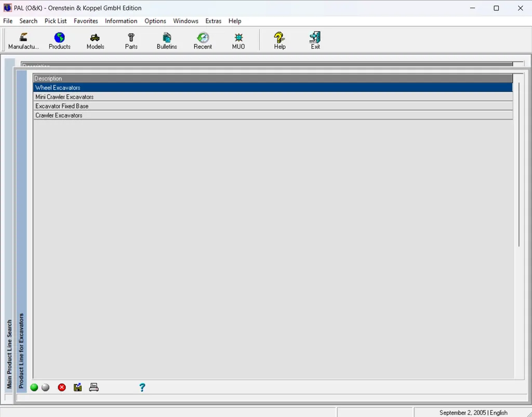The height and width of the screenshot is (417, 532).
Task: Click the save disk icon at bottom
Action: tap(78, 387)
